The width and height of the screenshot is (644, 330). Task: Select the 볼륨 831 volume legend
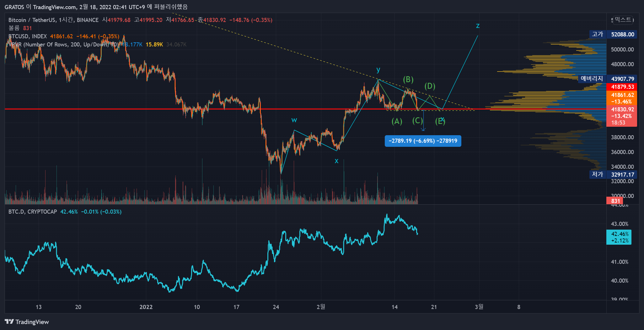coord(20,28)
